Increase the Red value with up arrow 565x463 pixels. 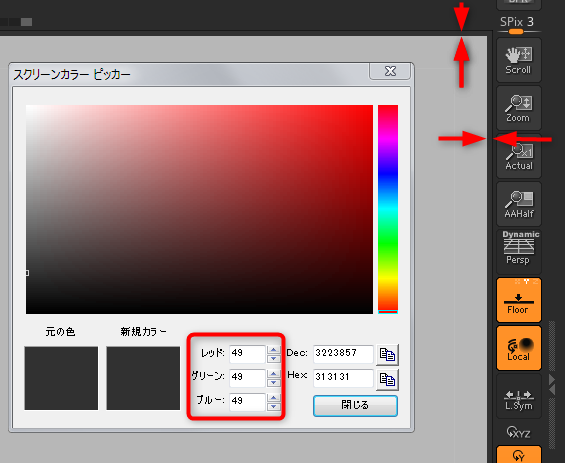[x=273, y=350]
